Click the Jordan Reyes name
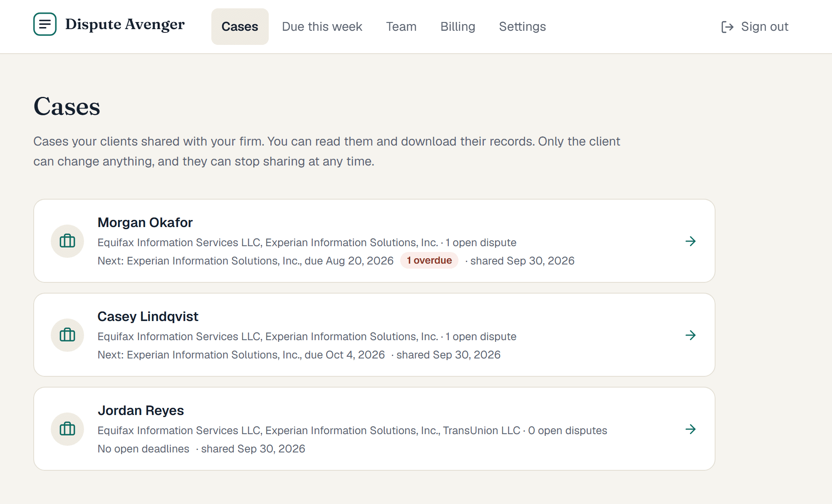This screenshot has height=504, width=832. click(141, 410)
